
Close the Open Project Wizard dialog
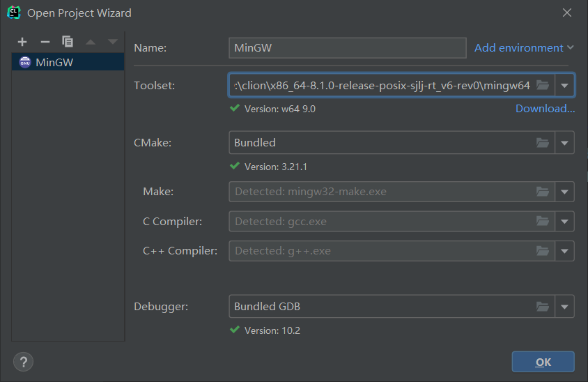click(x=567, y=13)
